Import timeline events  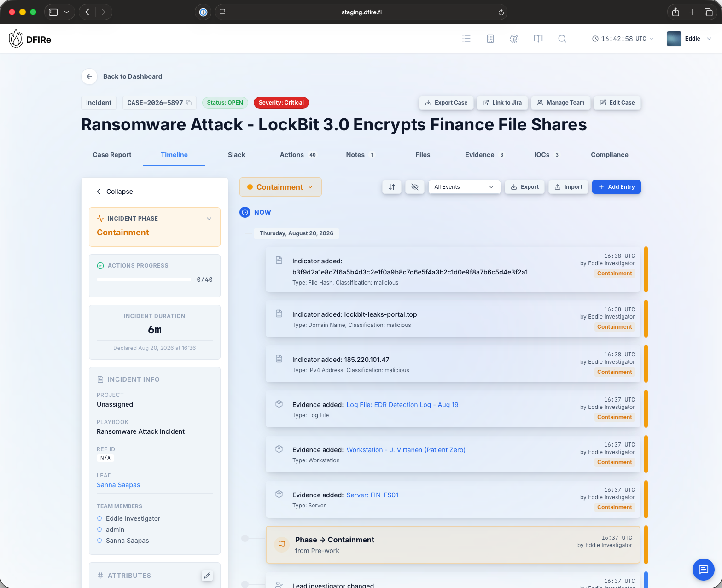click(x=569, y=187)
